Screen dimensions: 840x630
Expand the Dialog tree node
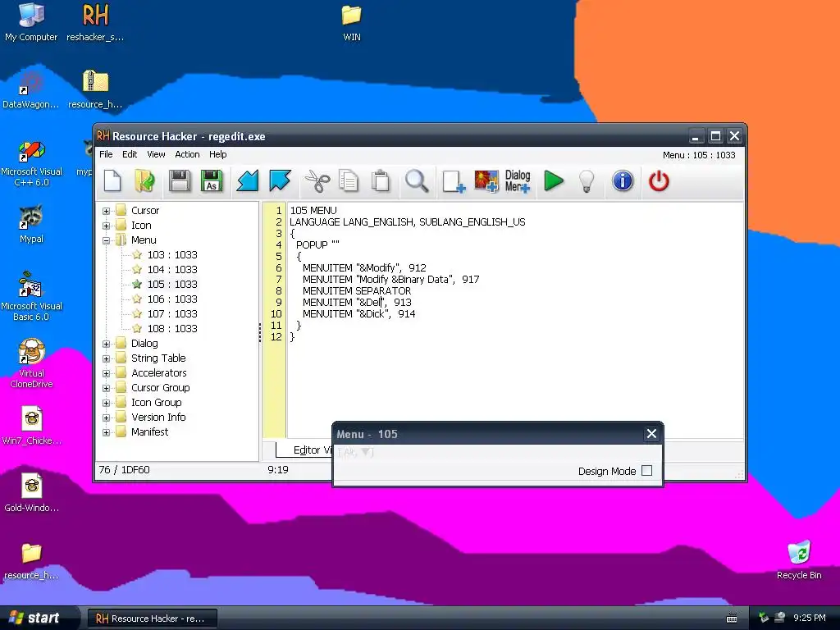pos(106,344)
